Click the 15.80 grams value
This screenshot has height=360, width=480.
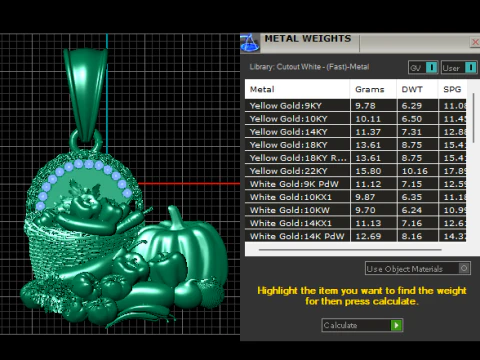[x=368, y=171]
